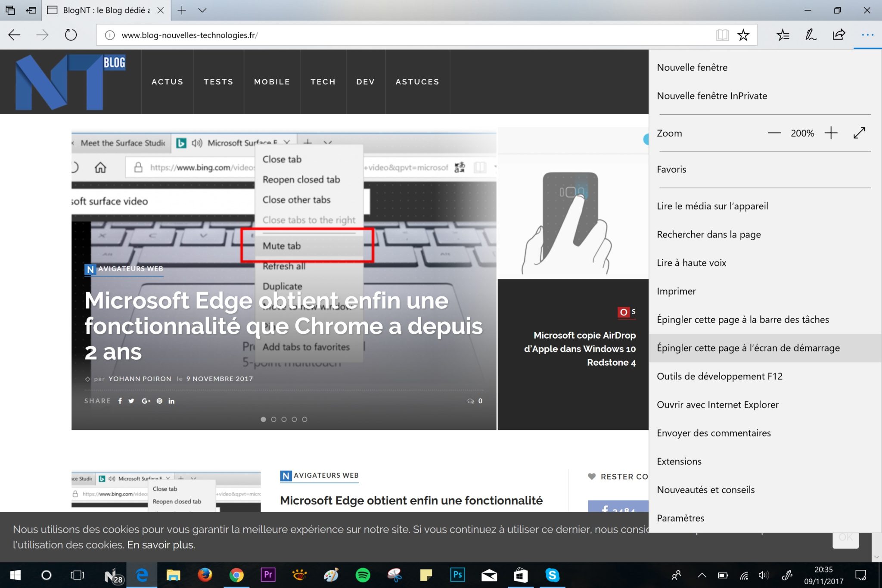Choose Lire le média sur l'appareil
Image resolution: width=882 pixels, height=588 pixels.
pos(765,206)
